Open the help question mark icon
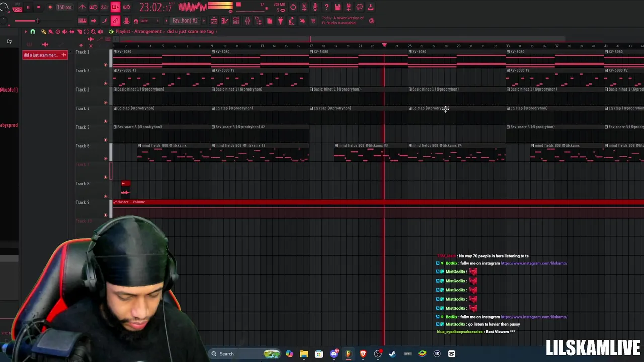 (x=326, y=7)
